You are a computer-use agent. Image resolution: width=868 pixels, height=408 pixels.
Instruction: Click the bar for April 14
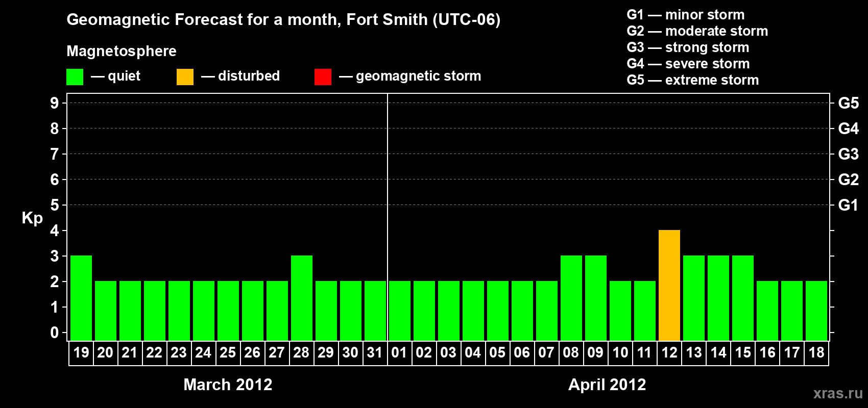click(718, 298)
